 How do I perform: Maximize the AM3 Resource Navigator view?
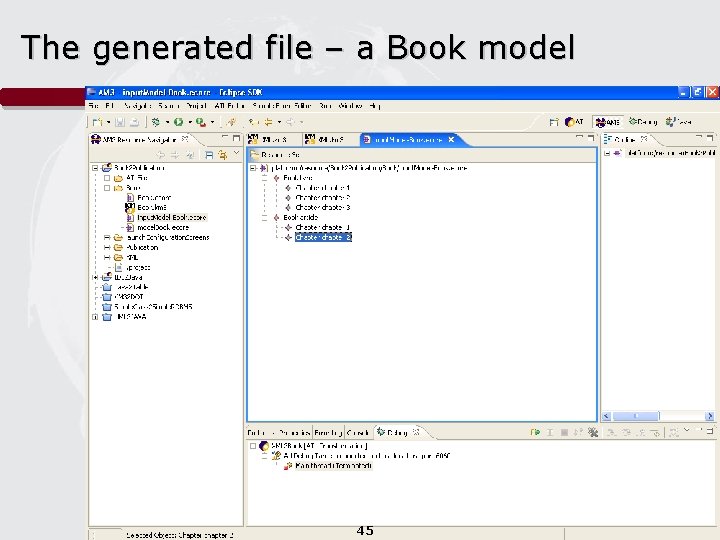pyautogui.click(x=236, y=138)
